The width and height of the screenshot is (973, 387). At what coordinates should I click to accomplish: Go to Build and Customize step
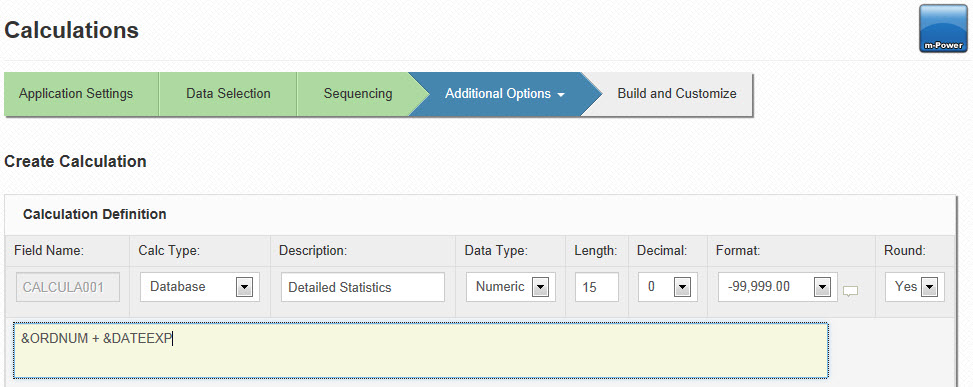point(676,94)
